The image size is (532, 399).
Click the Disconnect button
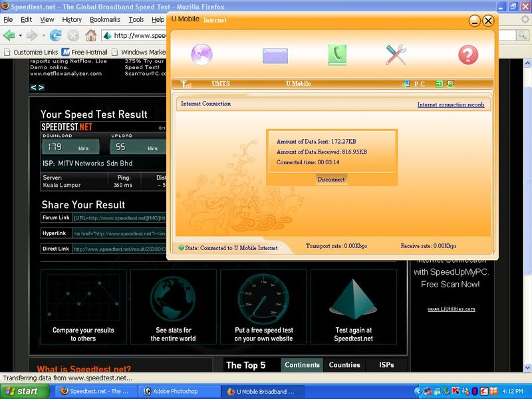(x=331, y=179)
